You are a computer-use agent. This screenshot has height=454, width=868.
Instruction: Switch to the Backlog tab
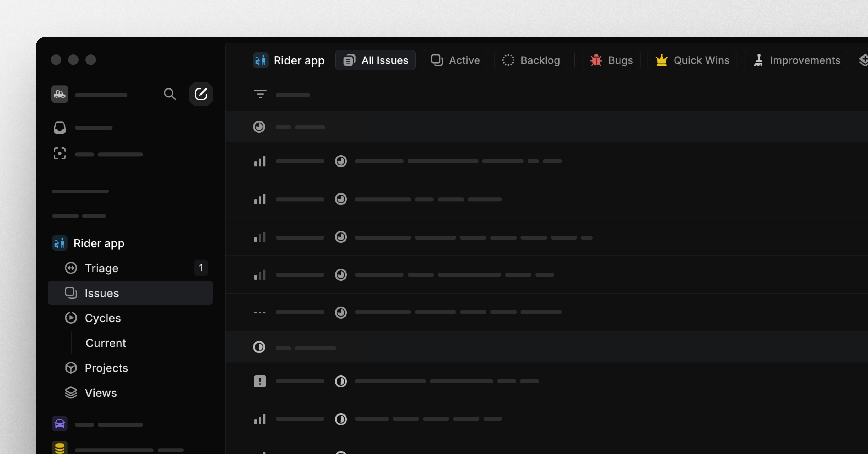point(531,60)
